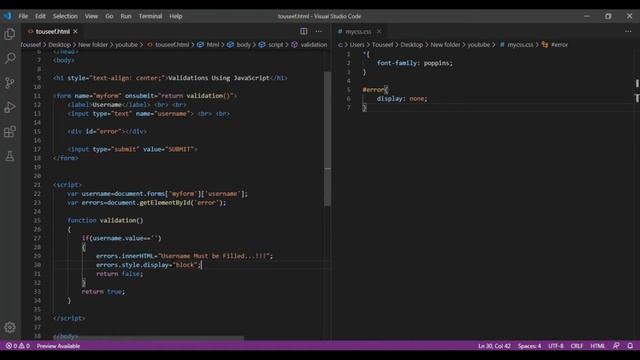Open the Source Control view

pos(10,82)
